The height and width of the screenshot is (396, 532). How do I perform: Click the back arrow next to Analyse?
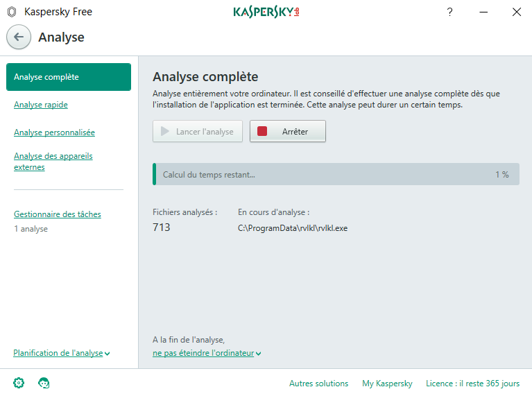pos(19,37)
